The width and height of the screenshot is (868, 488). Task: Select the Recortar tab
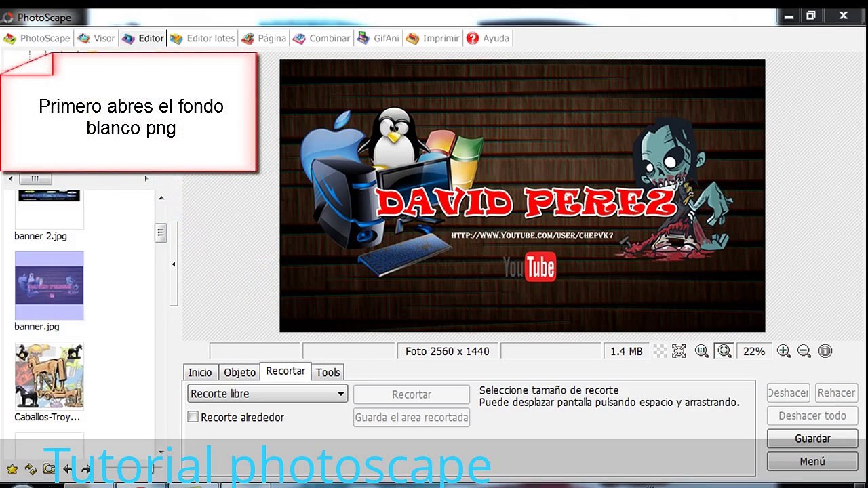[x=285, y=371]
